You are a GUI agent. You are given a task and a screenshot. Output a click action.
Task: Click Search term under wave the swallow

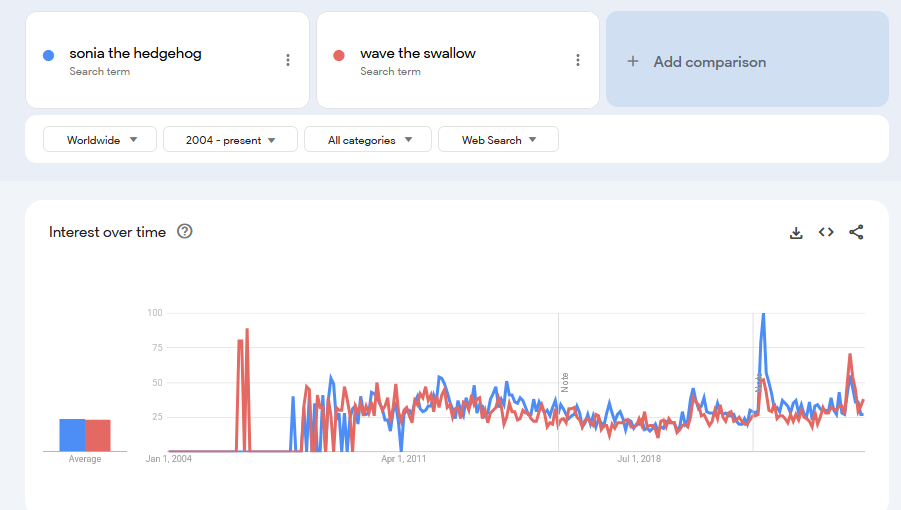(391, 71)
